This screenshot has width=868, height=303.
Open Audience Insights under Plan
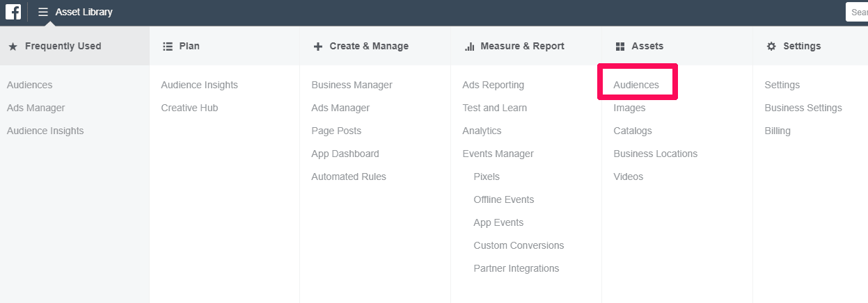click(x=199, y=85)
